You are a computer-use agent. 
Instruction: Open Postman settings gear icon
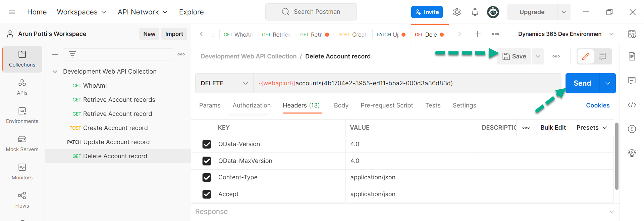(457, 12)
